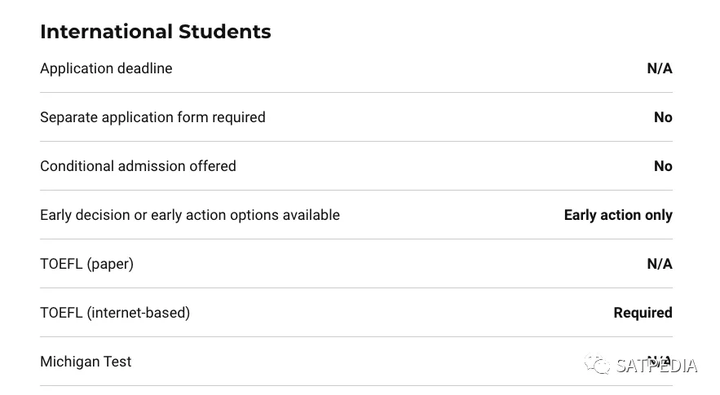Click No value for separate application form
Viewport: 720px width, 395px height.
coord(663,118)
